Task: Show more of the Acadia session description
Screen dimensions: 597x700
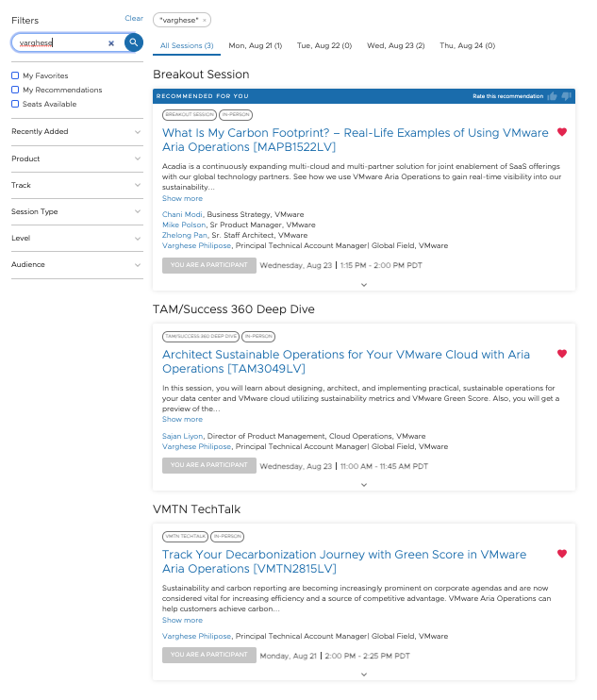Action: coord(182,198)
